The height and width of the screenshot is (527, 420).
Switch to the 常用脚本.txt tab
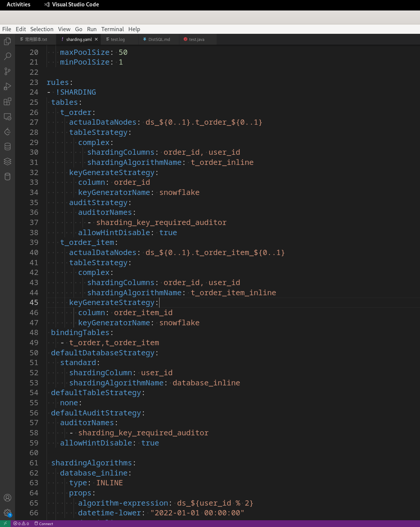point(36,39)
